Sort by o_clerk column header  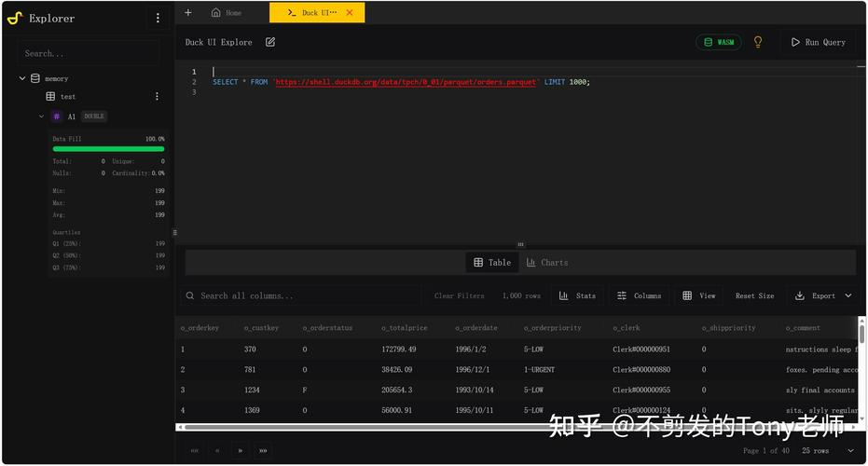627,328
